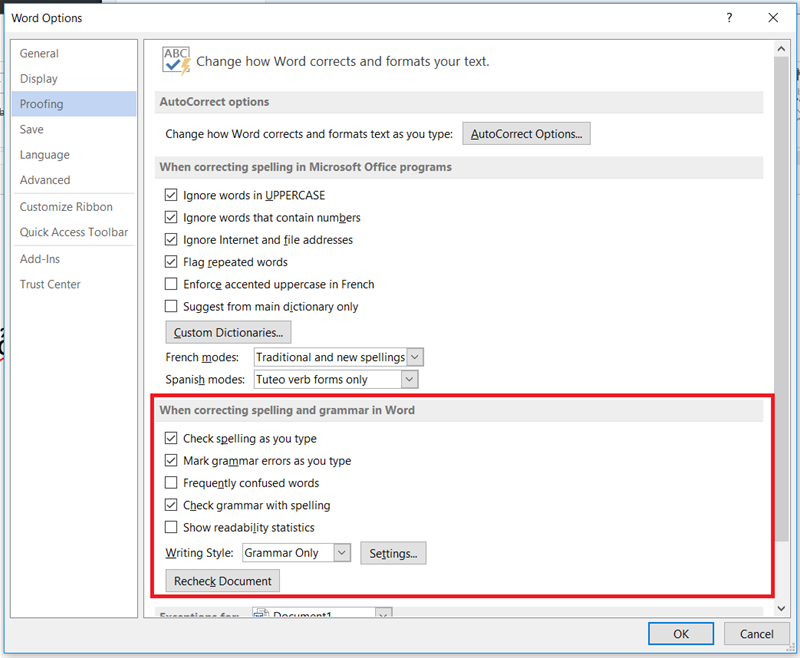Enable Suggest from main dictionary only
This screenshot has height=658, width=800.
172,307
